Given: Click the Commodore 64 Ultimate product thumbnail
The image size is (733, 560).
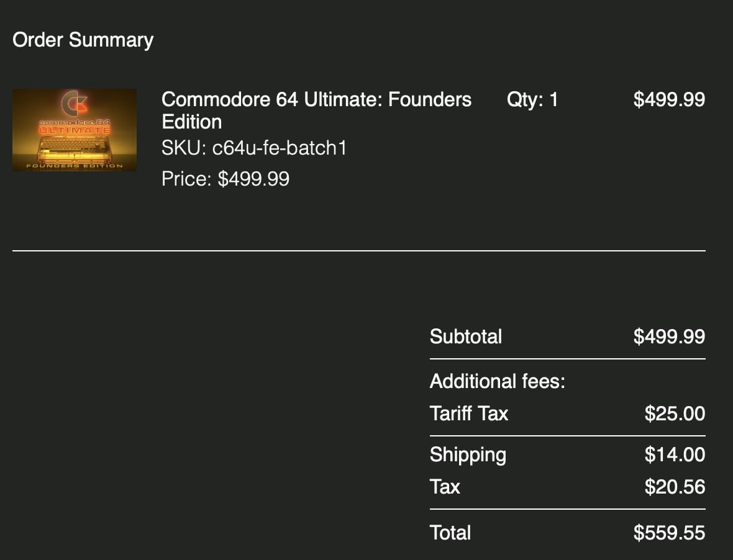Looking at the screenshot, I should (x=75, y=130).
